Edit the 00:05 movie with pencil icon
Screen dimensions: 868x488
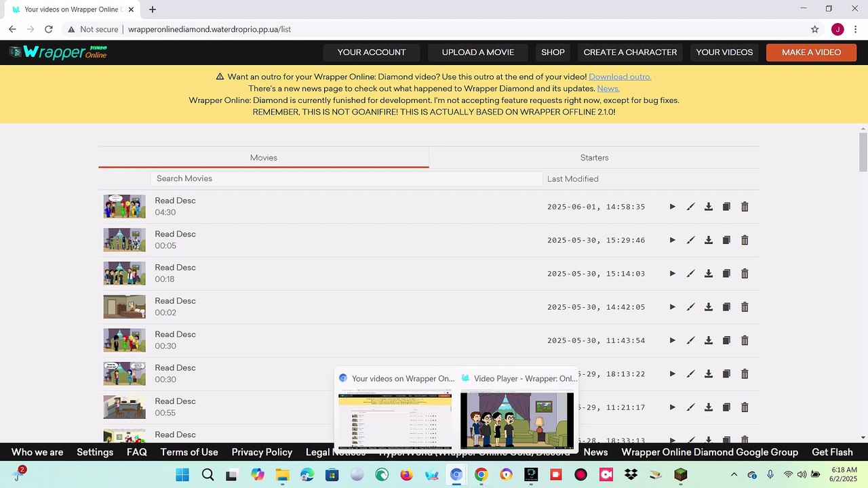point(690,240)
